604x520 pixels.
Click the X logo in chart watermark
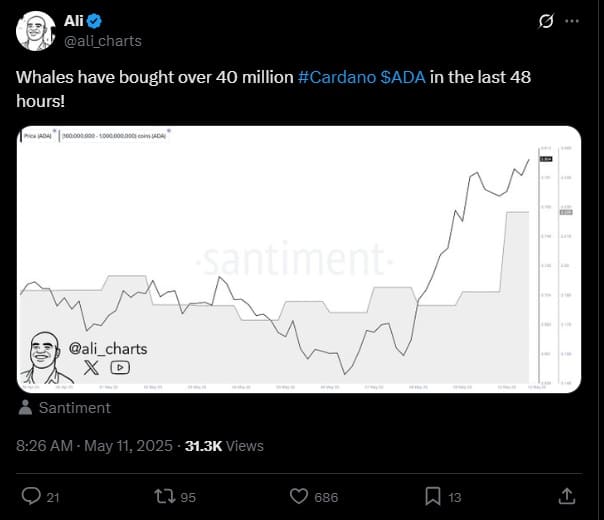click(91, 367)
